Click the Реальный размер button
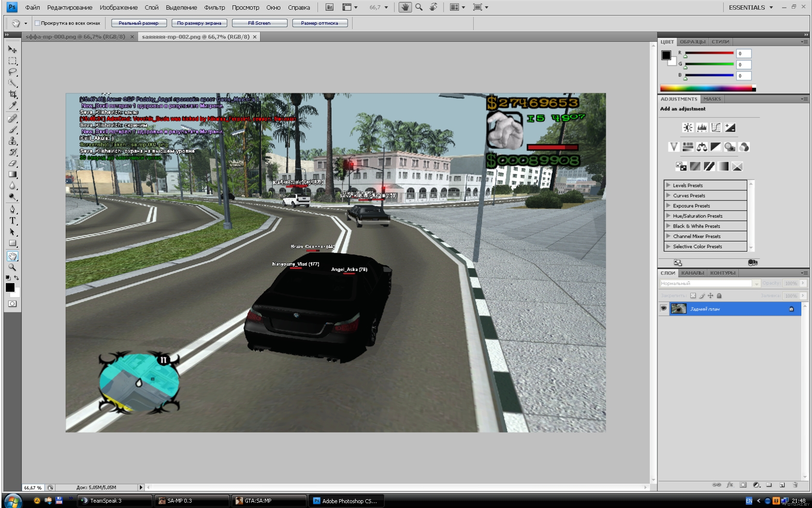This screenshot has width=812, height=508. click(139, 23)
